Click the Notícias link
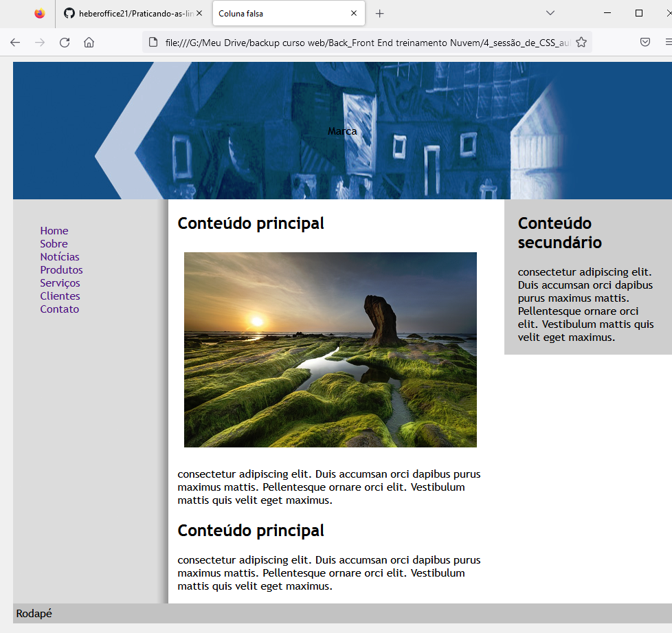 click(x=60, y=256)
